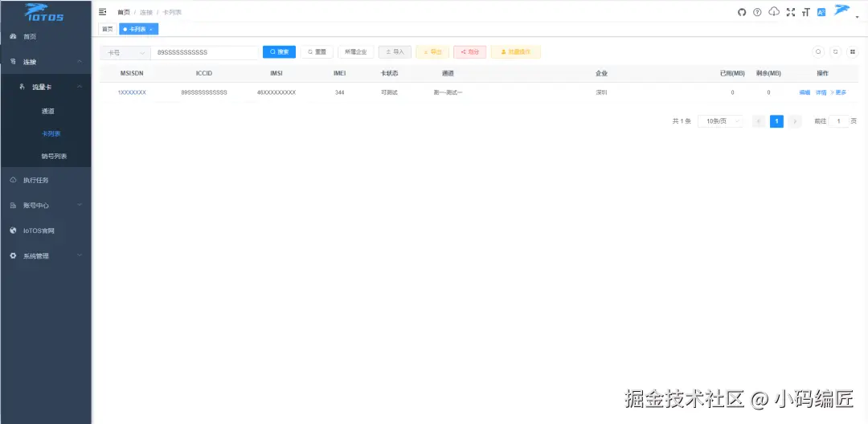868x424 pixels.
Task: Click the 所属企业 button
Action: (x=355, y=52)
